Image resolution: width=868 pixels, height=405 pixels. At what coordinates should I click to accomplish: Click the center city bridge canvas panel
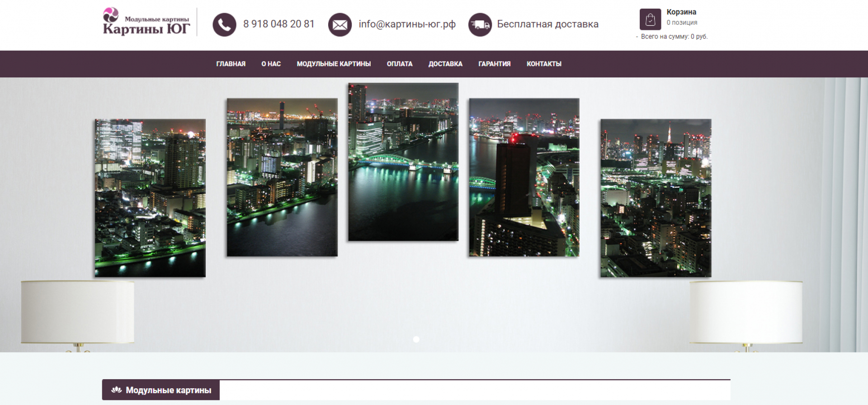click(403, 162)
